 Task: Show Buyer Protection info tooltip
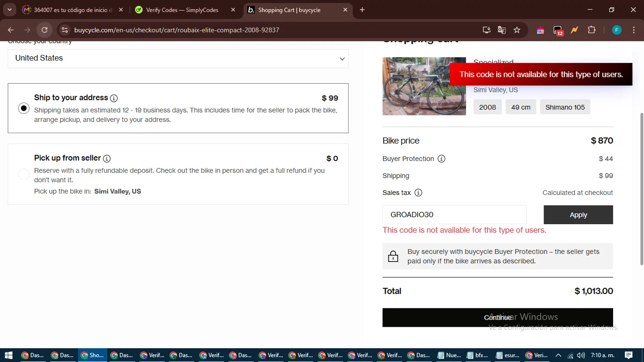pos(441,159)
